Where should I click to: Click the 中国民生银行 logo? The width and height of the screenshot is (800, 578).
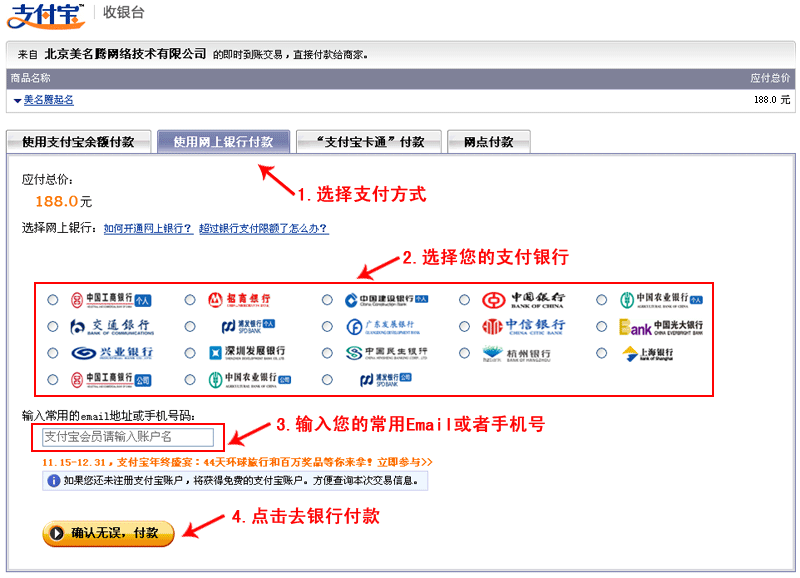click(x=386, y=353)
